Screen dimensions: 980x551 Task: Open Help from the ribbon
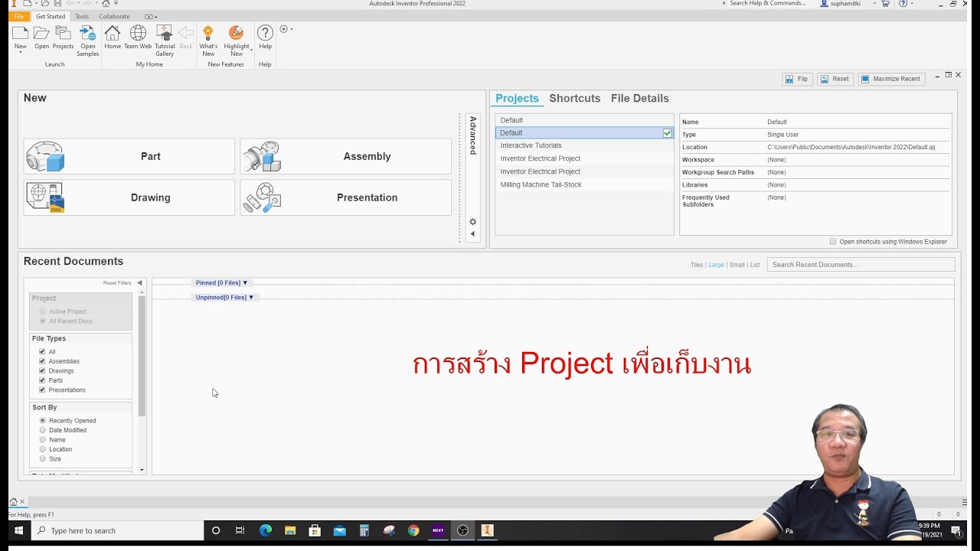[x=265, y=33]
